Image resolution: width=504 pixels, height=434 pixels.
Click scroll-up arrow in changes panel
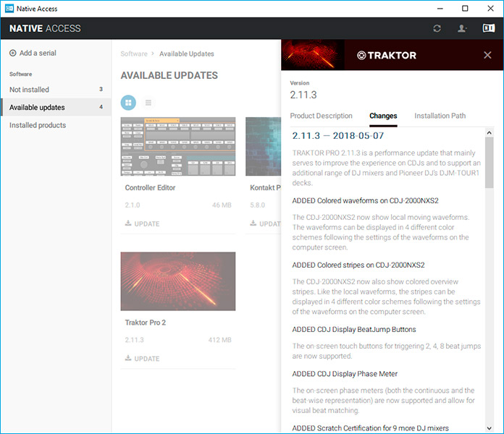(x=489, y=132)
